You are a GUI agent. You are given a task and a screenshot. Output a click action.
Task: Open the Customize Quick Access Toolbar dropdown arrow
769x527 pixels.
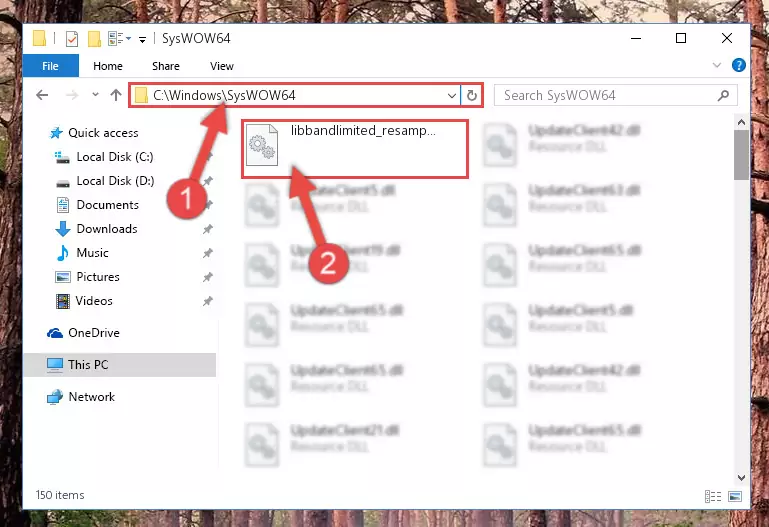click(142, 39)
